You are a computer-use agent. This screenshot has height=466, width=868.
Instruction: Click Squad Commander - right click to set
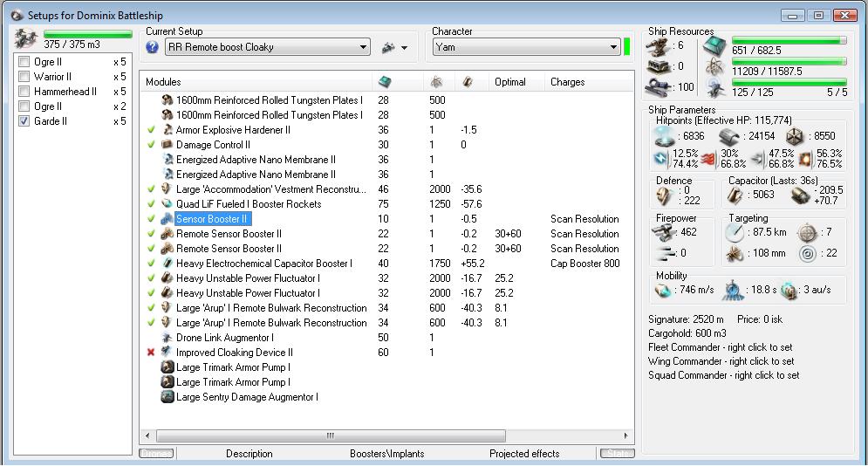pyautogui.click(x=723, y=374)
